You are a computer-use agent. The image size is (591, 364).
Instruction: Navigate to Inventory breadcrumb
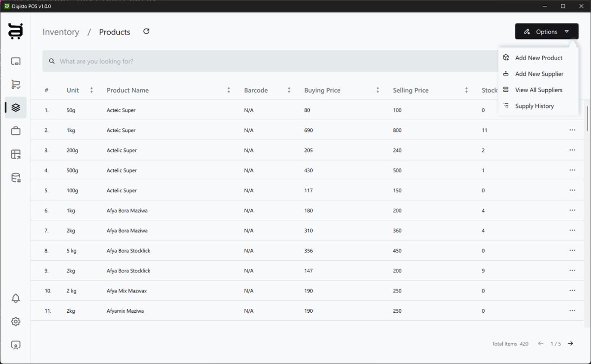coord(61,32)
